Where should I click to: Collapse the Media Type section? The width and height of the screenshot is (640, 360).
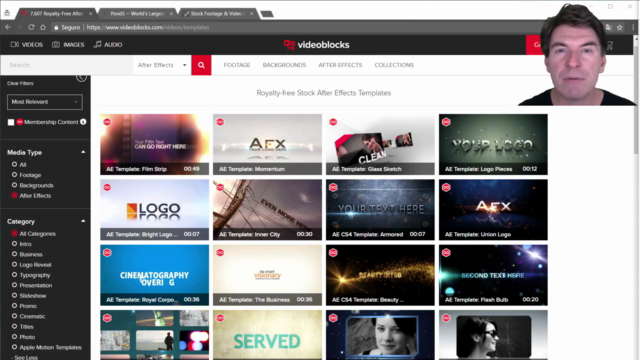(83, 152)
